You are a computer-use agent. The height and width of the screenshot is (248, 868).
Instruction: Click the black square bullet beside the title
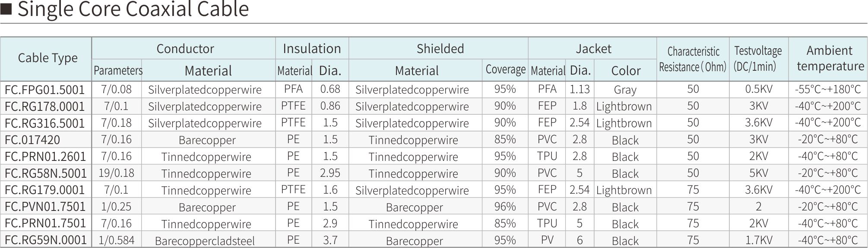pyautogui.click(x=6, y=9)
